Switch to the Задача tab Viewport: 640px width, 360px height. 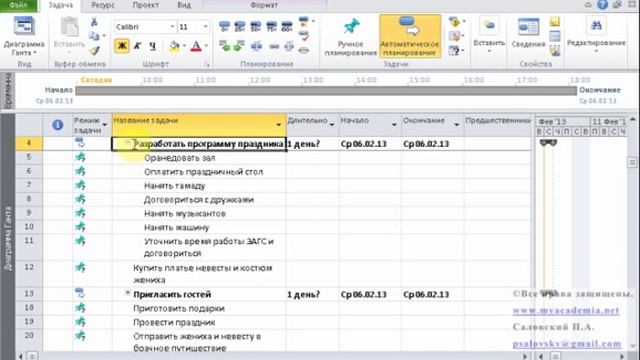(x=60, y=5)
